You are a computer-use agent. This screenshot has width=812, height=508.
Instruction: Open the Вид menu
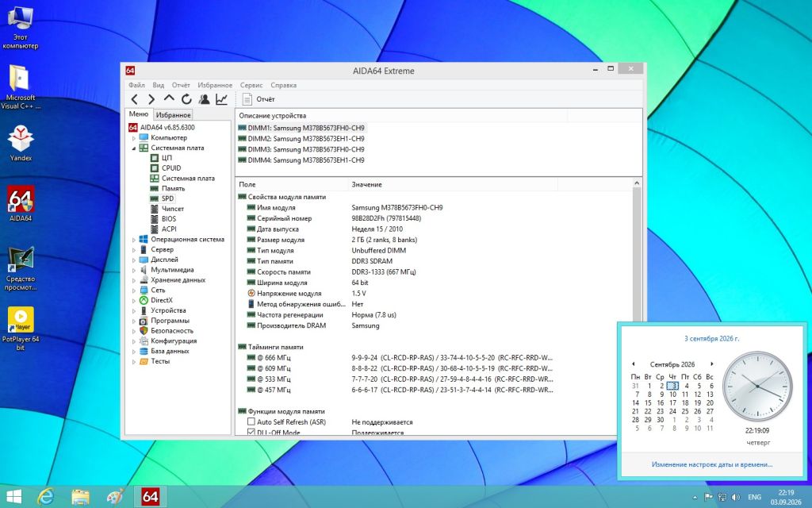(x=159, y=85)
